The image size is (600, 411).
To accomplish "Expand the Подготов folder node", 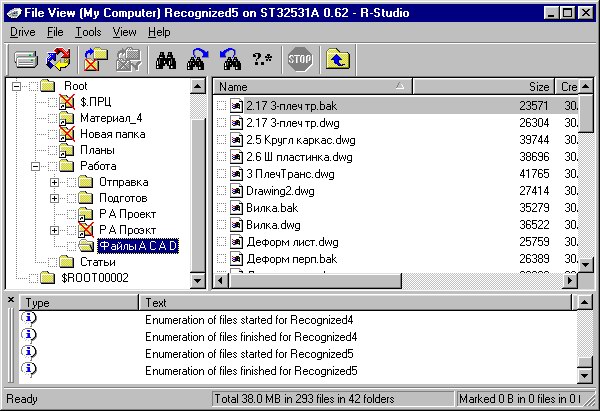I will tap(55, 198).
